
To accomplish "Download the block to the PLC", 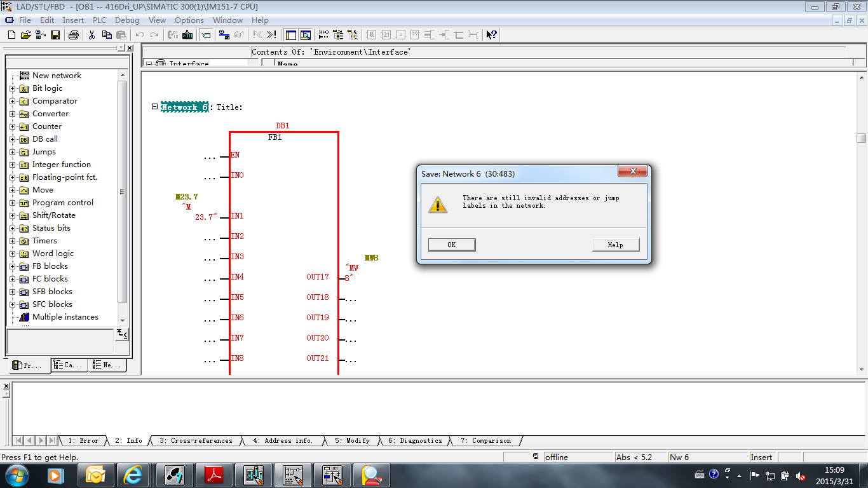I will tap(187, 35).
